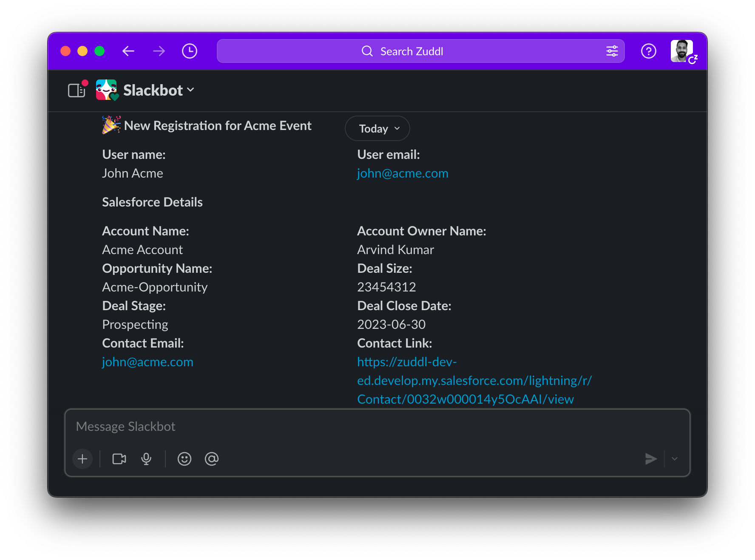Image resolution: width=755 pixels, height=560 pixels.
Task: Expand send options chevron
Action: (x=675, y=459)
